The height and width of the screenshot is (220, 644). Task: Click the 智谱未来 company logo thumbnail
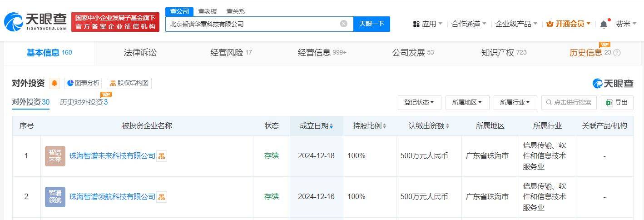[55, 156]
